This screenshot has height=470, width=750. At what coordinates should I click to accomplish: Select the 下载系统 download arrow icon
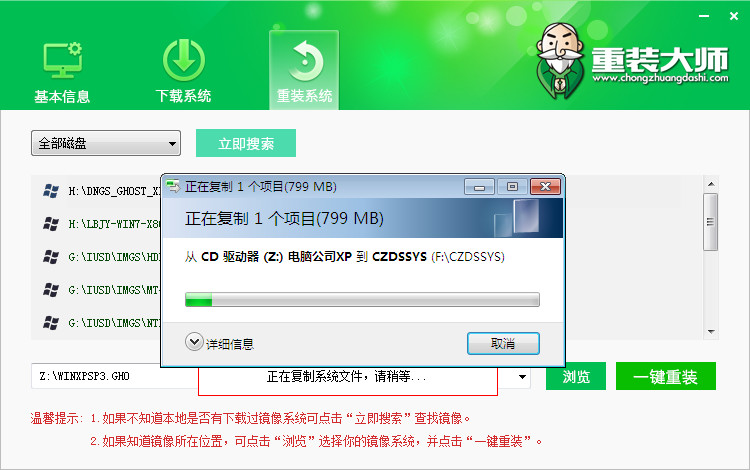tap(184, 60)
